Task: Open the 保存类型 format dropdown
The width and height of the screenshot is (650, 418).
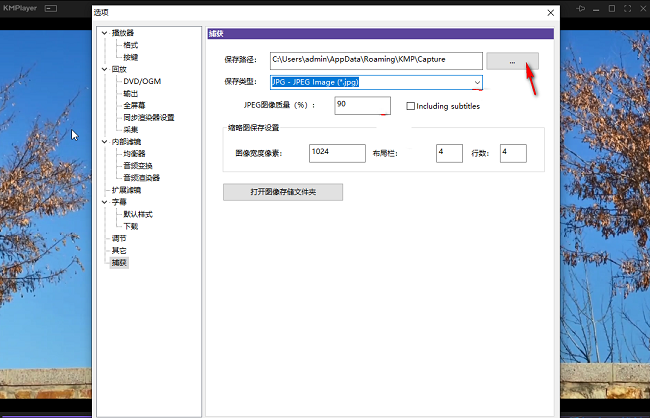Action: [477, 83]
